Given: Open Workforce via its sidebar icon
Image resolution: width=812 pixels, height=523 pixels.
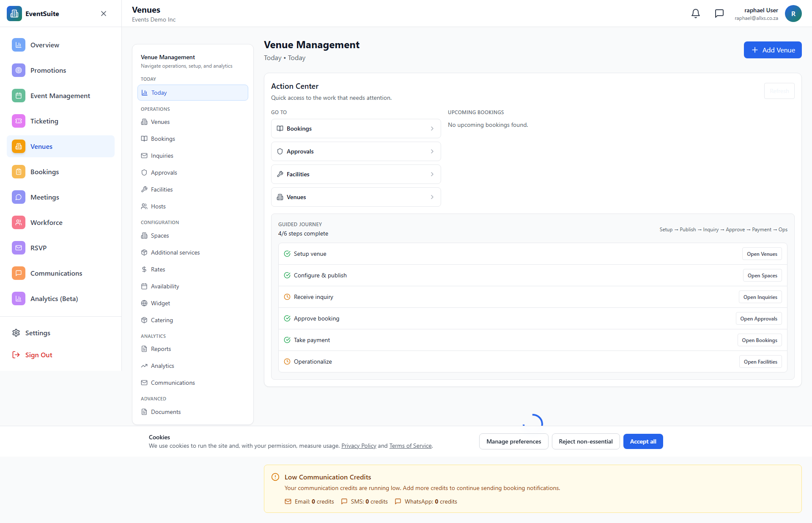Looking at the screenshot, I should pos(18,222).
